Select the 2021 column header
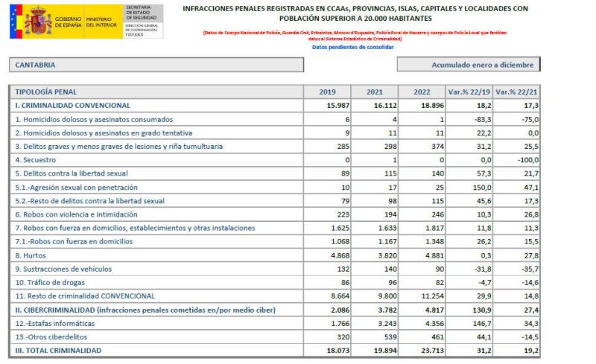The width and height of the screenshot is (596, 364). coord(375,92)
